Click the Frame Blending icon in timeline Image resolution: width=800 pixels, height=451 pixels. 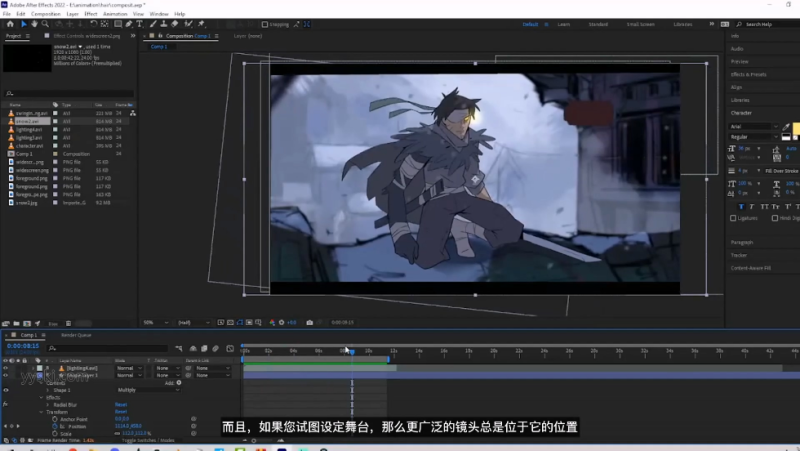coord(204,348)
